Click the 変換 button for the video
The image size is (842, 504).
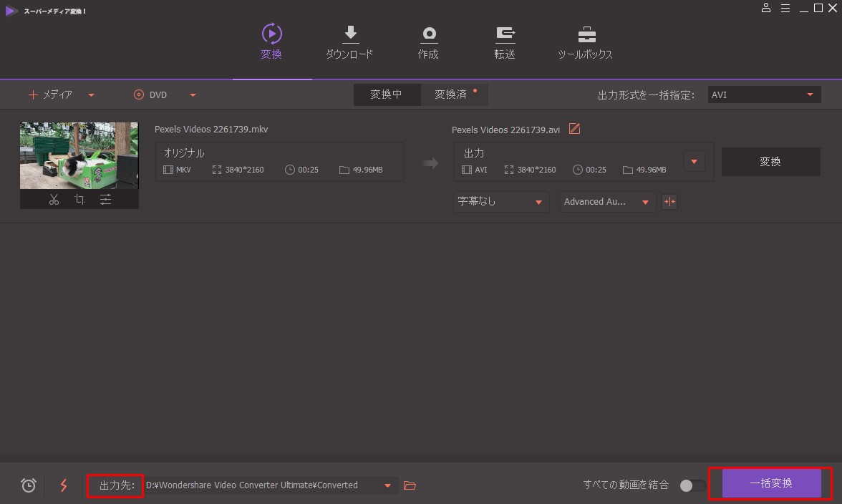point(770,162)
